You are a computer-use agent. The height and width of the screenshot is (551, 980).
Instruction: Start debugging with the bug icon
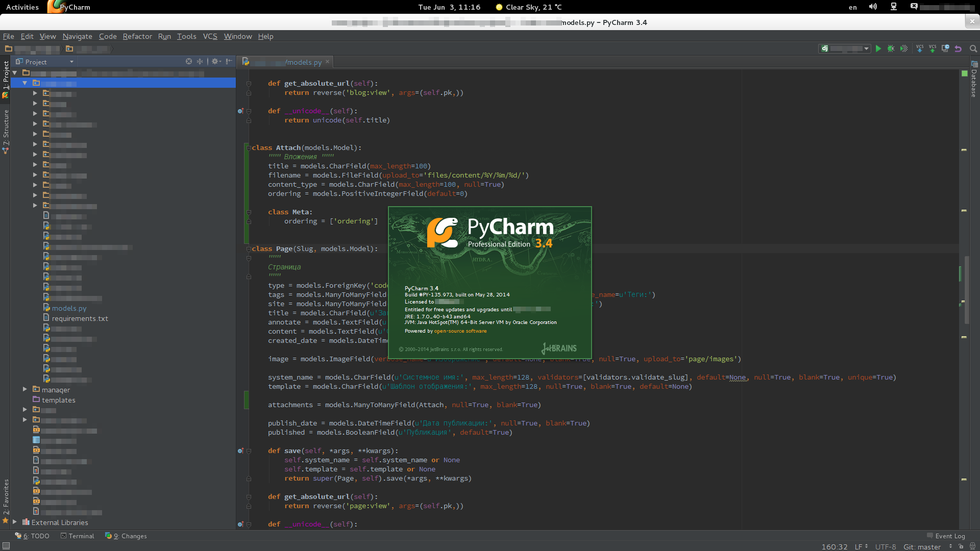891,48
